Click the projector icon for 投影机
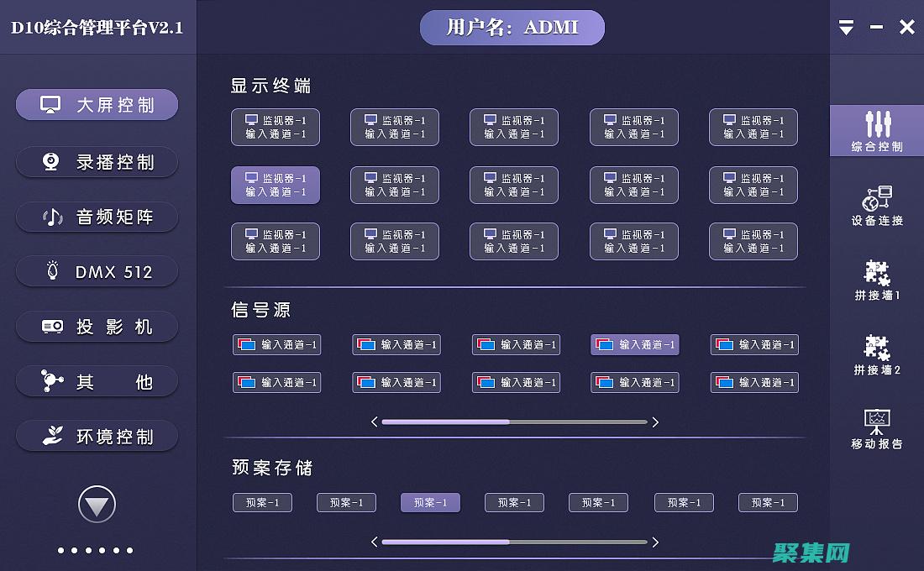924x571 pixels. click(x=54, y=326)
